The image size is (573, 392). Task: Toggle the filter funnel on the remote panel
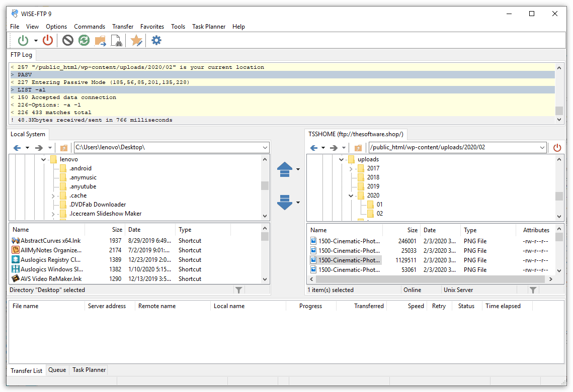click(x=533, y=289)
